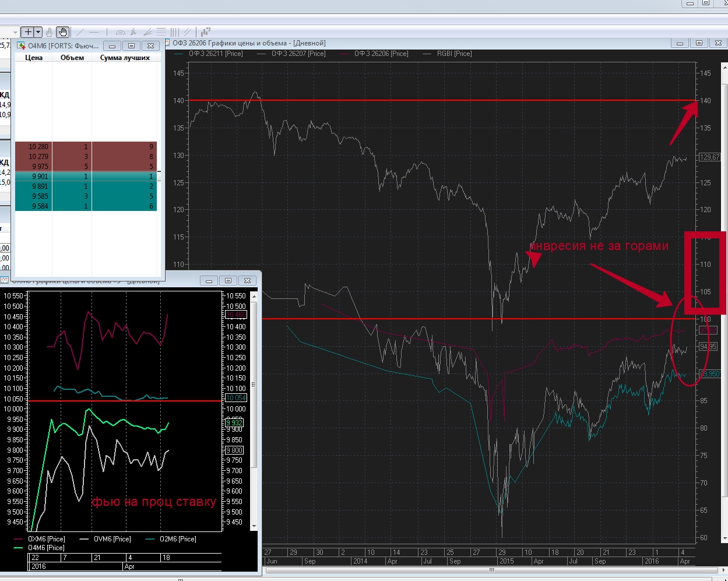Minimize the small futures chart window
This screenshot has height=581, width=728.
tap(209, 281)
